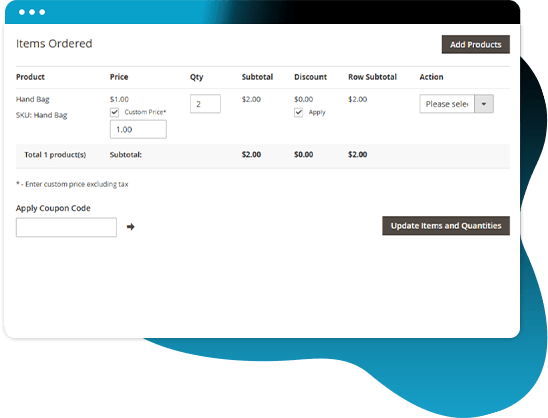
Task: Toggle the discount Apply checkbox
Action: (x=298, y=113)
